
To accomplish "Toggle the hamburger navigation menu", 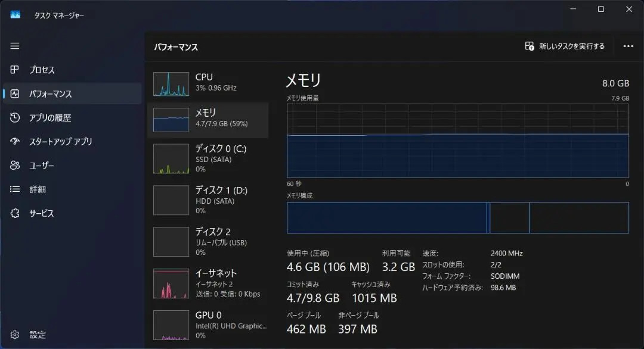I will point(15,46).
